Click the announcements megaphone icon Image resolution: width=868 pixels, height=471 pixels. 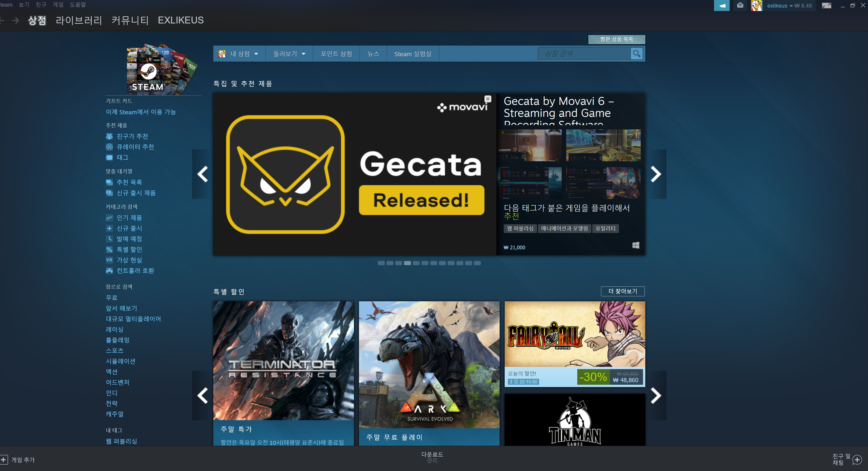(x=721, y=5)
